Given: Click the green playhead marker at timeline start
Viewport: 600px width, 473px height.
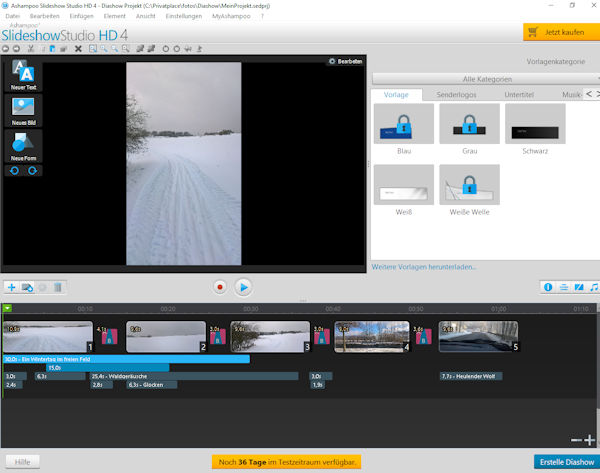Looking at the screenshot, I should pyautogui.click(x=7, y=308).
